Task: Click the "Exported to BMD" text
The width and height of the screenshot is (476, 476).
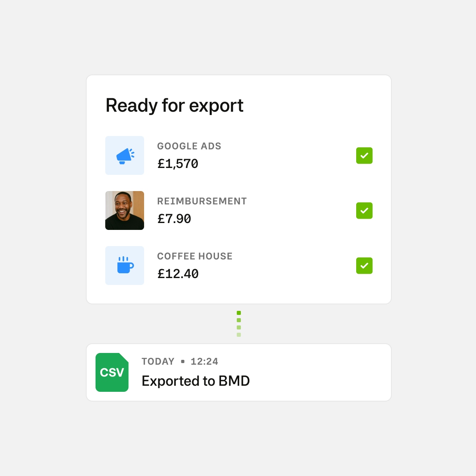Action: coord(195,381)
